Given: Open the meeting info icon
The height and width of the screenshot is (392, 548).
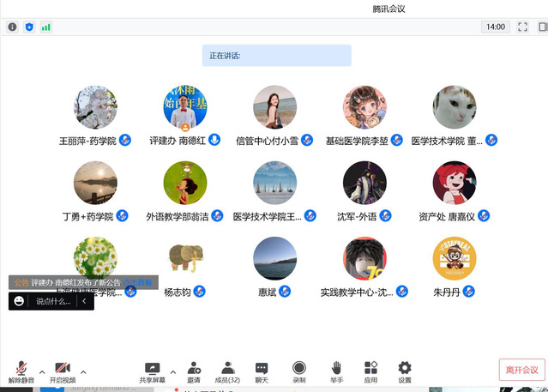Looking at the screenshot, I should [12, 27].
